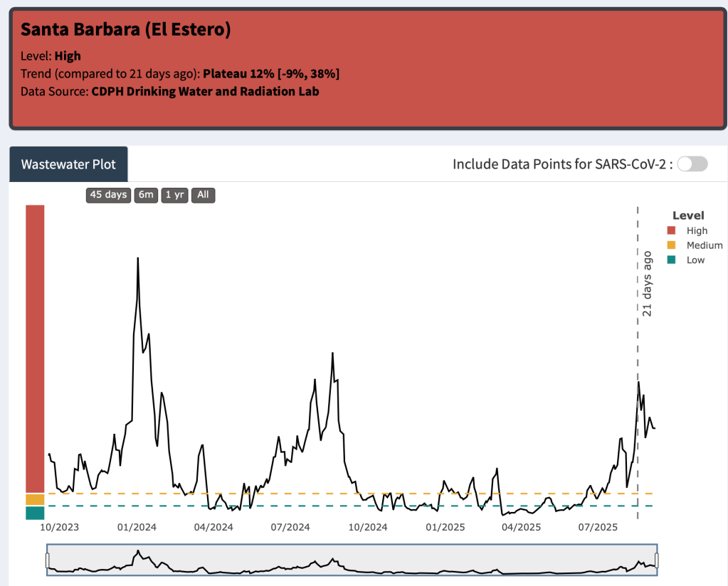Toggle the High legend label
The height and width of the screenshot is (586, 728).
click(697, 230)
